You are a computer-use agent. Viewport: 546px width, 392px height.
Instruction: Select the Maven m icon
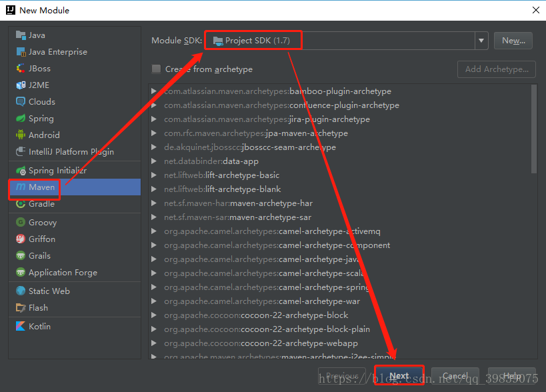coord(21,187)
